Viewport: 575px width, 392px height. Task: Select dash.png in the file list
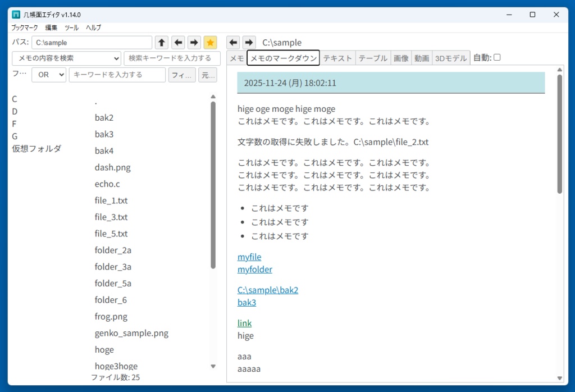click(x=112, y=167)
